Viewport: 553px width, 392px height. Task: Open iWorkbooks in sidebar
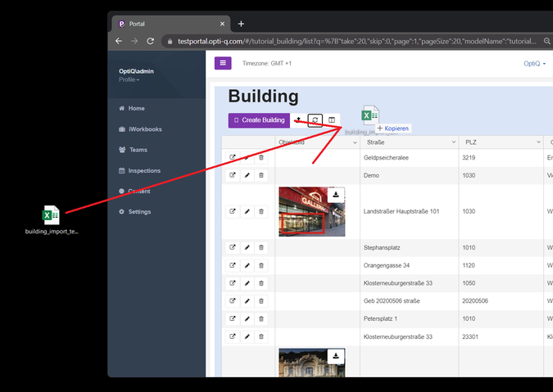(x=145, y=129)
